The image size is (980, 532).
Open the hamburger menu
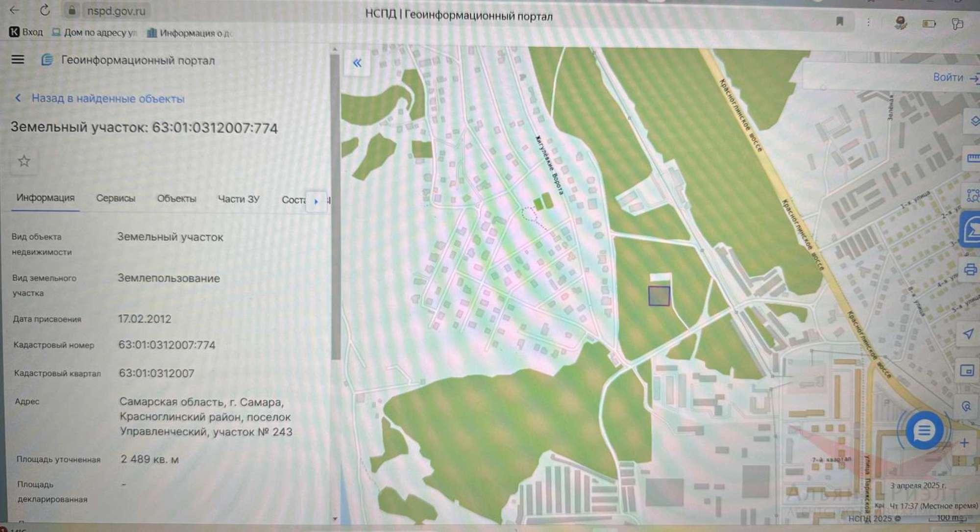point(18,59)
